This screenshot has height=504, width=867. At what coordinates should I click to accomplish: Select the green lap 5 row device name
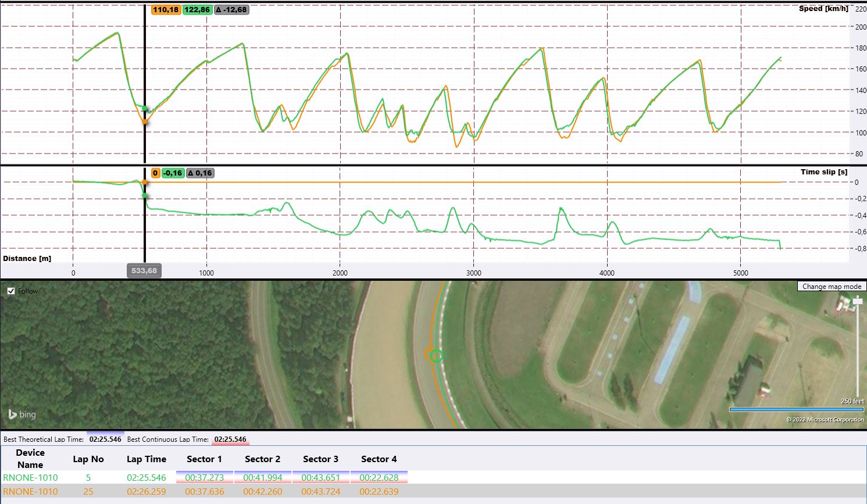pos(30,478)
